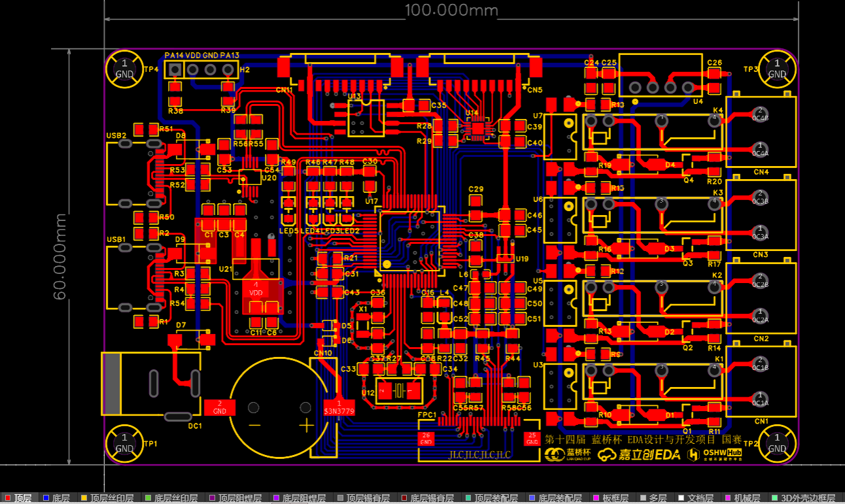Select the 多层 layer tab

tap(655, 498)
